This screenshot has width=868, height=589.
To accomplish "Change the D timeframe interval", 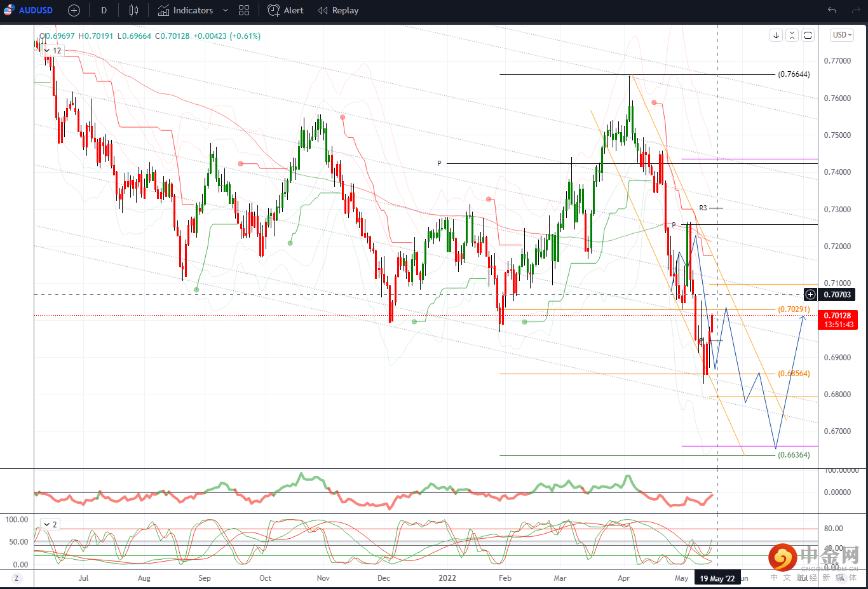I will (104, 10).
